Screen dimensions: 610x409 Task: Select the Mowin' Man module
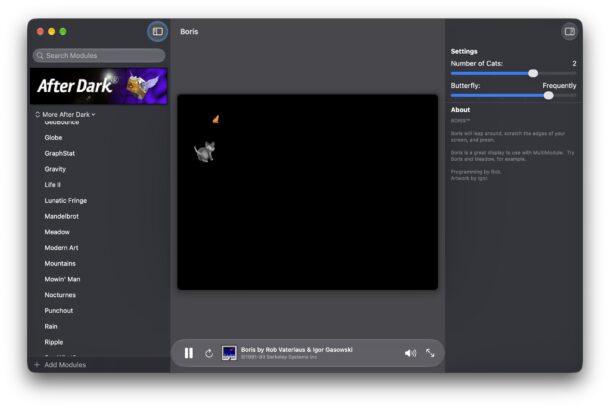62,279
